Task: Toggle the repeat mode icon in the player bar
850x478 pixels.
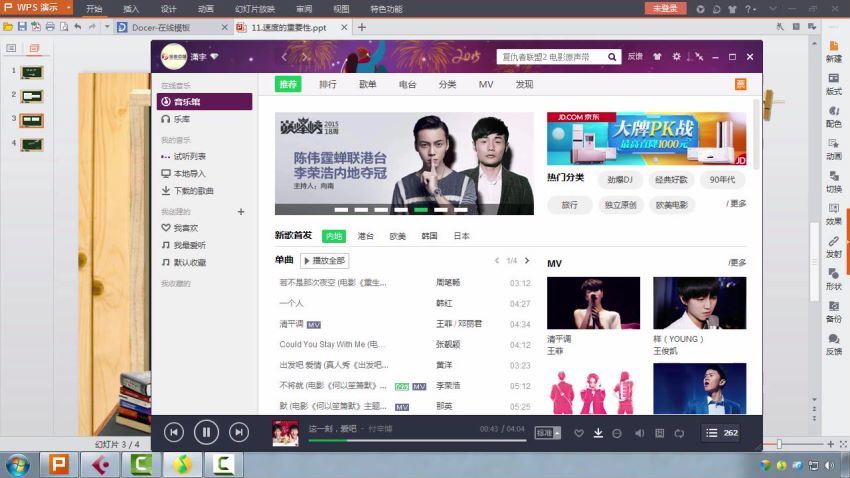Action: (x=679, y=433)
